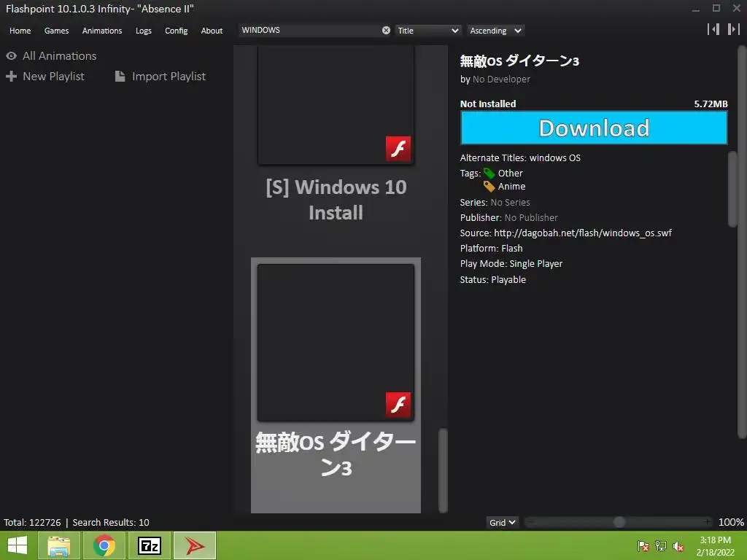Screen dimensions: 747x560
Task: Click the Total 122726 status text
Action: pos(32,522)
